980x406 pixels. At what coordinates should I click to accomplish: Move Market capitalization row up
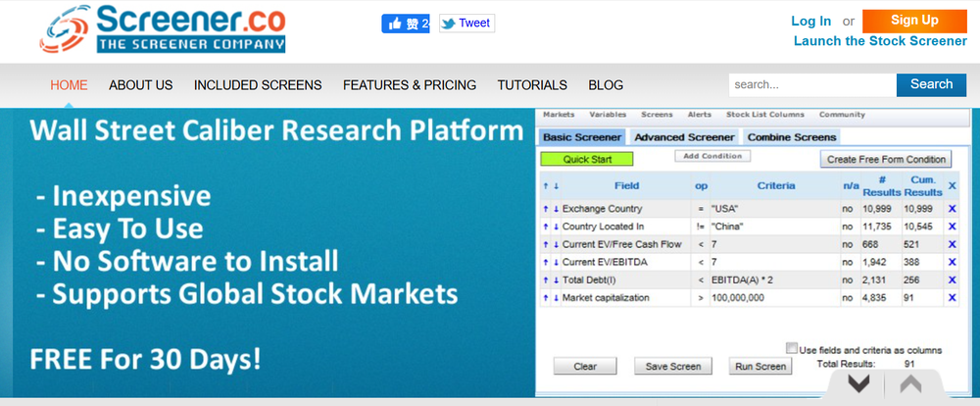[x=546, y=298]
